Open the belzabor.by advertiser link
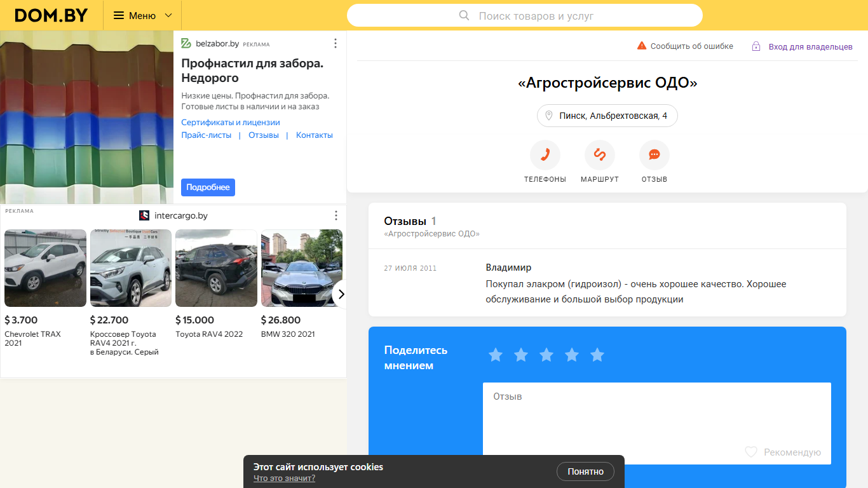868x488 pixels. pyautogui.click(x=217, y=44)
